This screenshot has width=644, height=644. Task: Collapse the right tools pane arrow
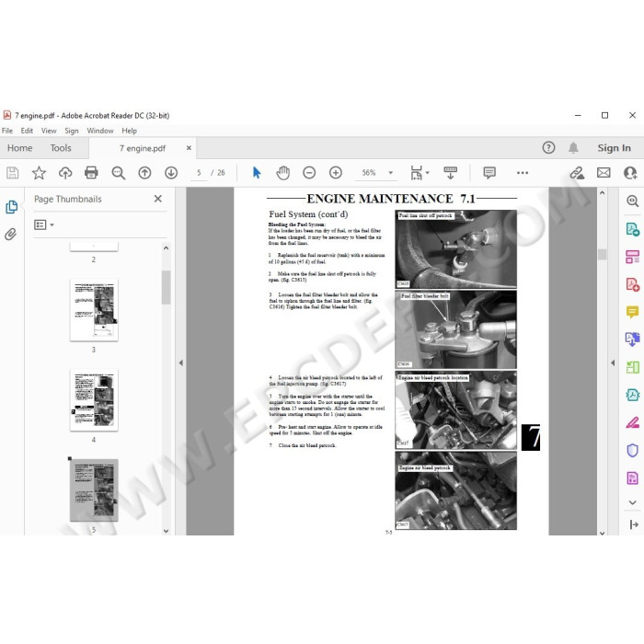613,362
